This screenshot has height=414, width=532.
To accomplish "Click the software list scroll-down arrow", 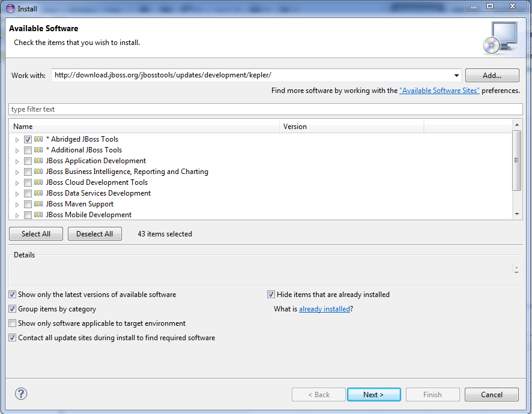I will 517,214.
